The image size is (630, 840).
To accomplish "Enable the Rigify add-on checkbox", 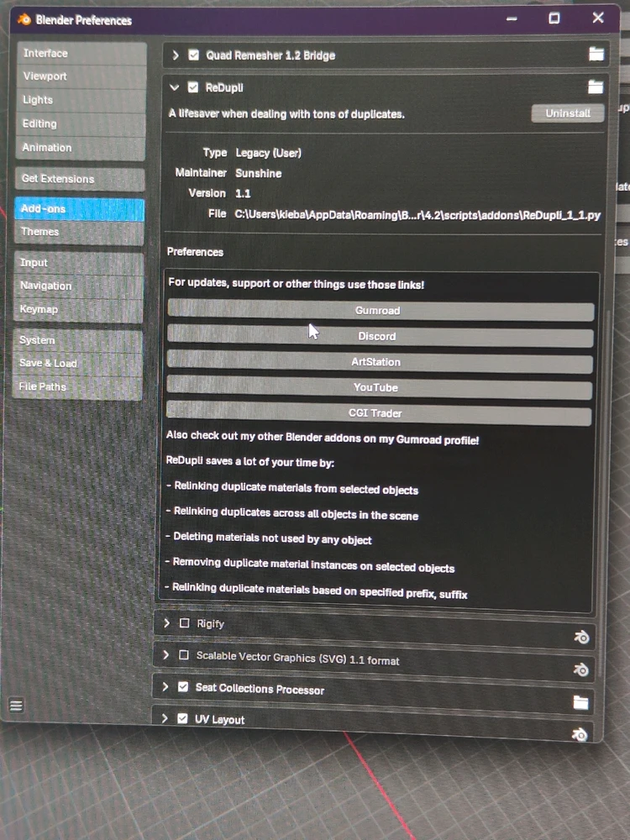I will [x=185, y=623].
